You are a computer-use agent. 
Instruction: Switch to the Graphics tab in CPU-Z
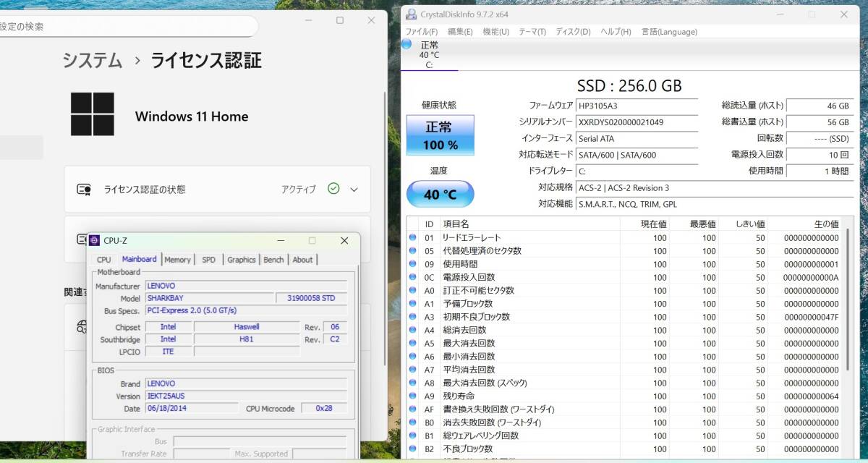(x=241, y=259)
